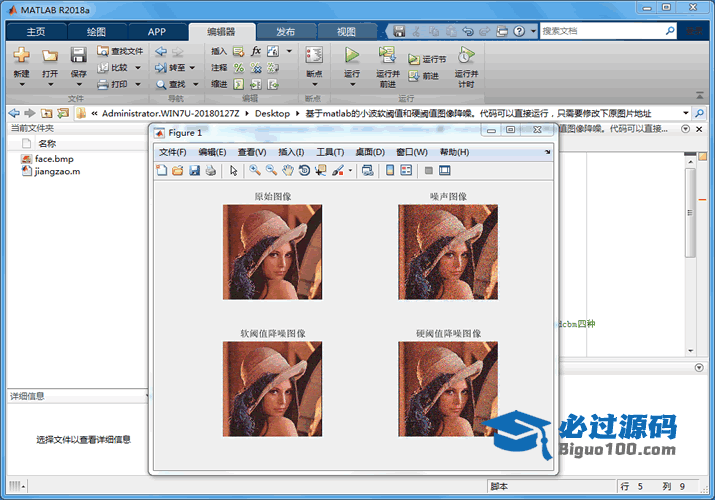
Task: Select the Edit Plot arrow tool in Figure 1
Action: point(233,170)
